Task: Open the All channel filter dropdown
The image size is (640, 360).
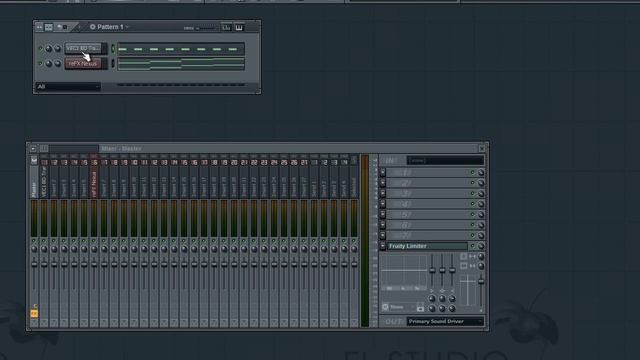Action: pos(68,87)
